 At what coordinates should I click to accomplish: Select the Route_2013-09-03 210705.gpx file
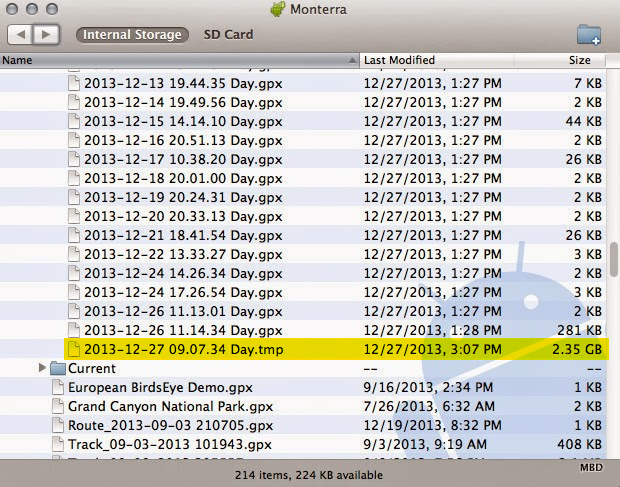(169, 426)
